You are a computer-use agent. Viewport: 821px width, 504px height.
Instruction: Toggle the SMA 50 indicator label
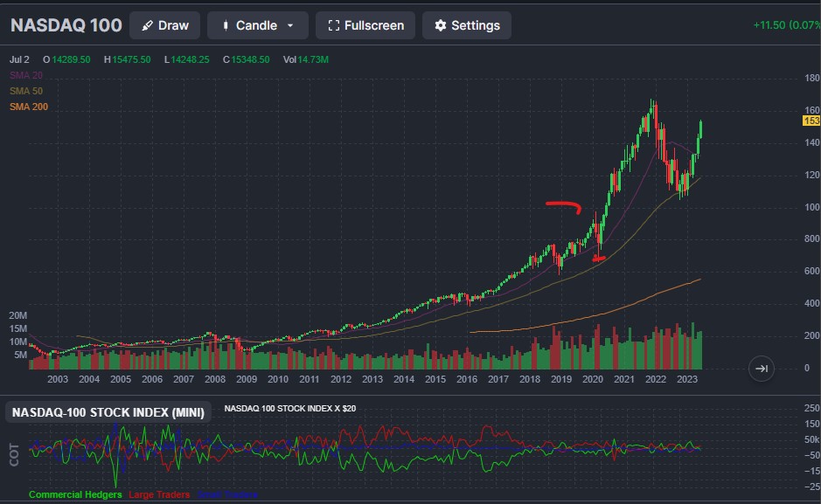[x=26, y=91]
